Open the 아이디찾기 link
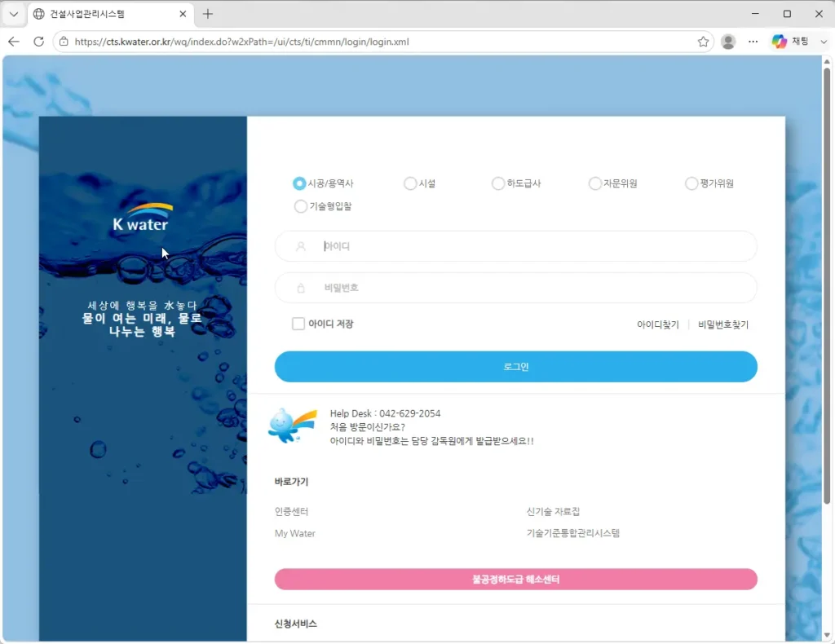Screen dimensions: 835x644 click(x=658, y=324)
